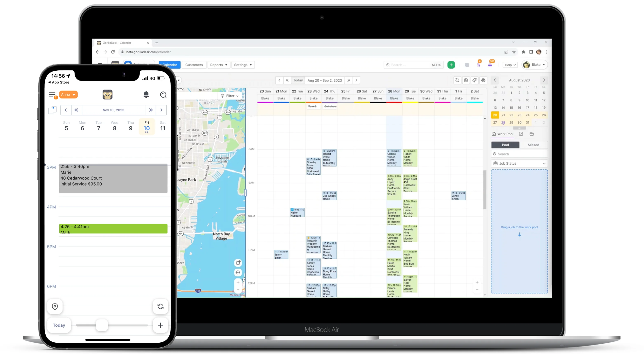Open the Blake account dropdown

tap(535, 65)
